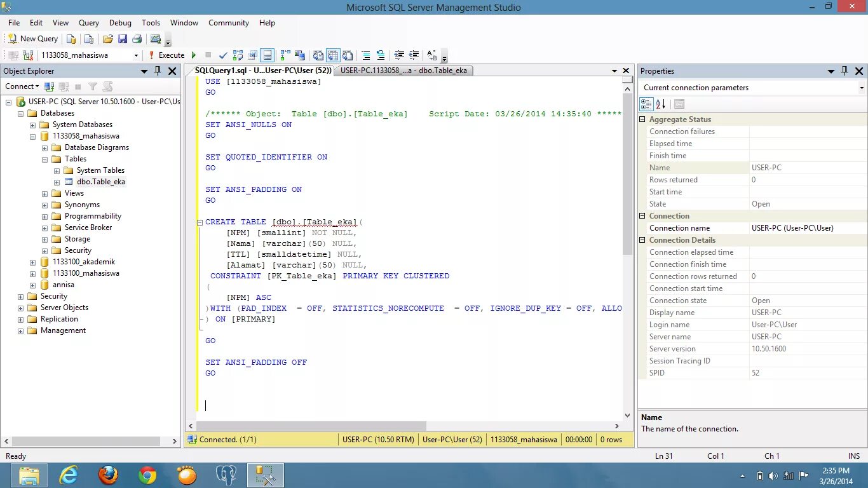The image size is (868, 488).
Task: Select Results to Text output mode
Action: (x=318, y=55)
